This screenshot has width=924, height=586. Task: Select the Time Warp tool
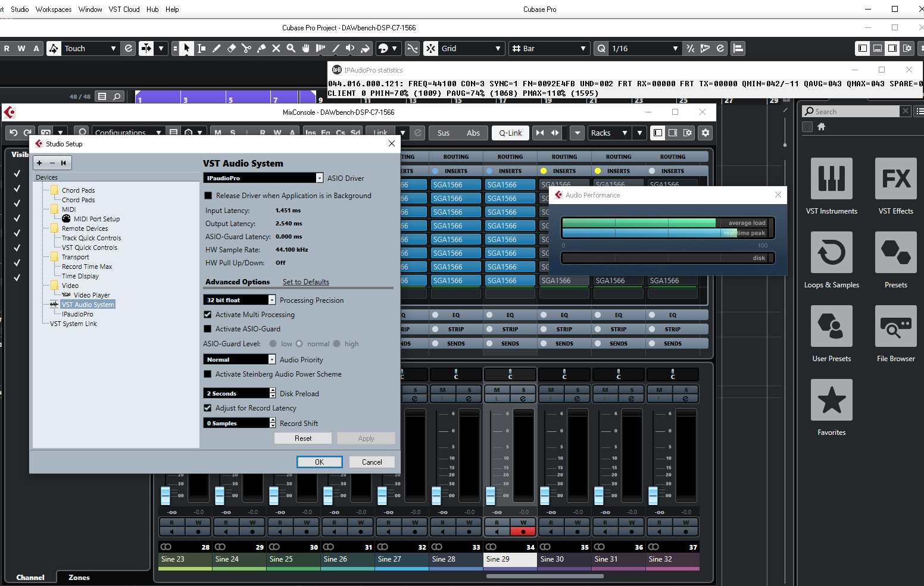tap(321, 48)
